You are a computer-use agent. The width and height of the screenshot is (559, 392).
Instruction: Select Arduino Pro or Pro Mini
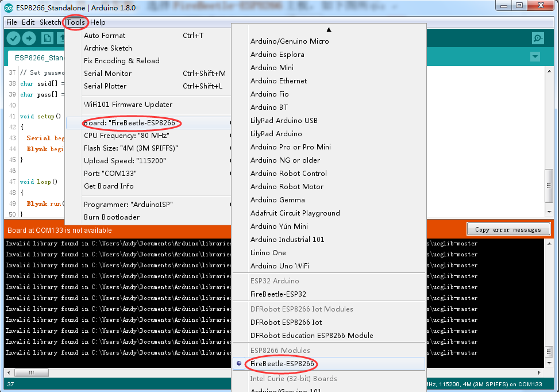click(x=329, y=147)
